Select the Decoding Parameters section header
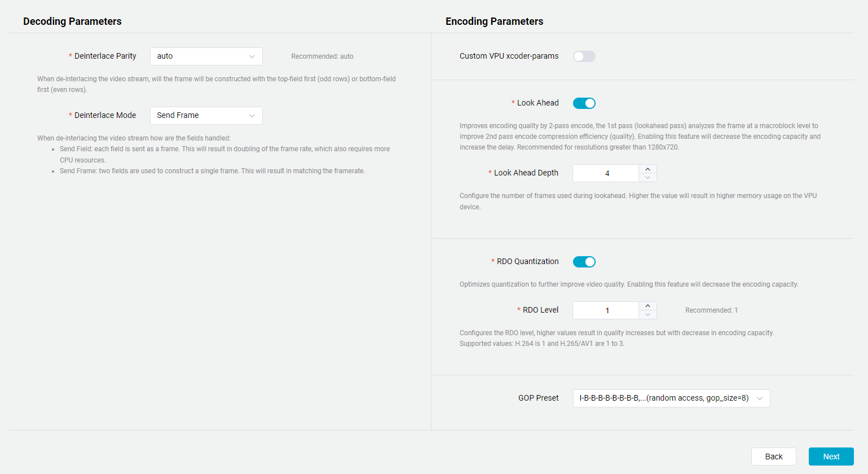The image size is (868, 474). (72, 21)
